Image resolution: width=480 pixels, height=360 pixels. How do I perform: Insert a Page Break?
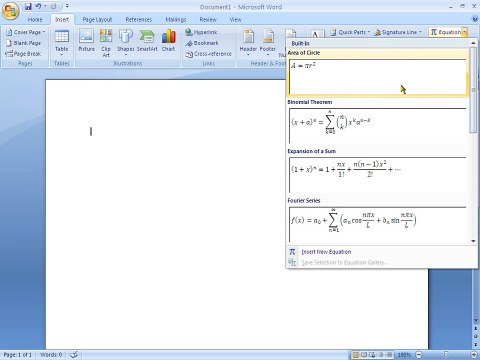pyautogui.click(x=23, y=54)
